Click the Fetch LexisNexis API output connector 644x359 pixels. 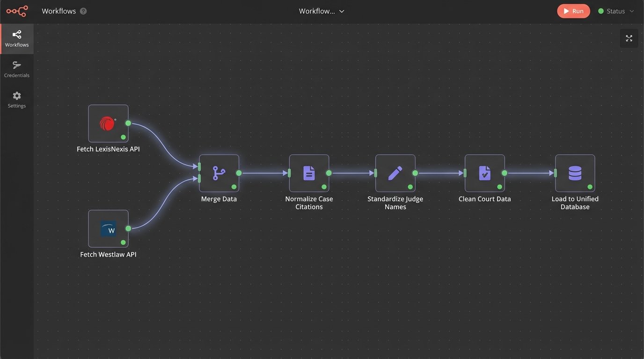click(128, 123)
